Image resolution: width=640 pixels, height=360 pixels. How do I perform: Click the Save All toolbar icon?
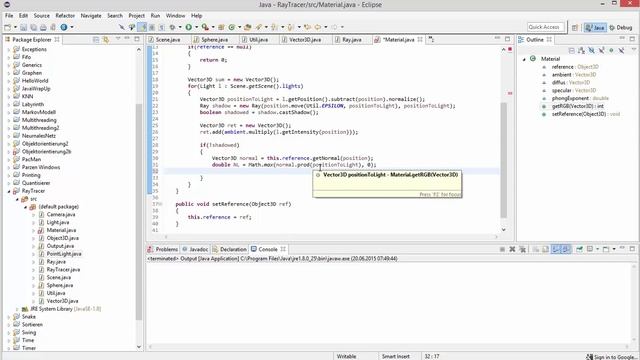[x=33, y=27]
